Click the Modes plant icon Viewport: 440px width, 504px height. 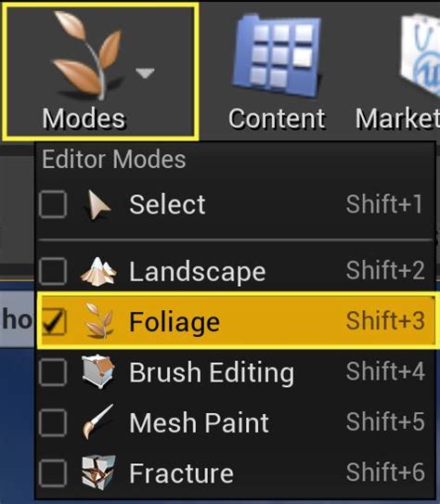pos(86,55)
